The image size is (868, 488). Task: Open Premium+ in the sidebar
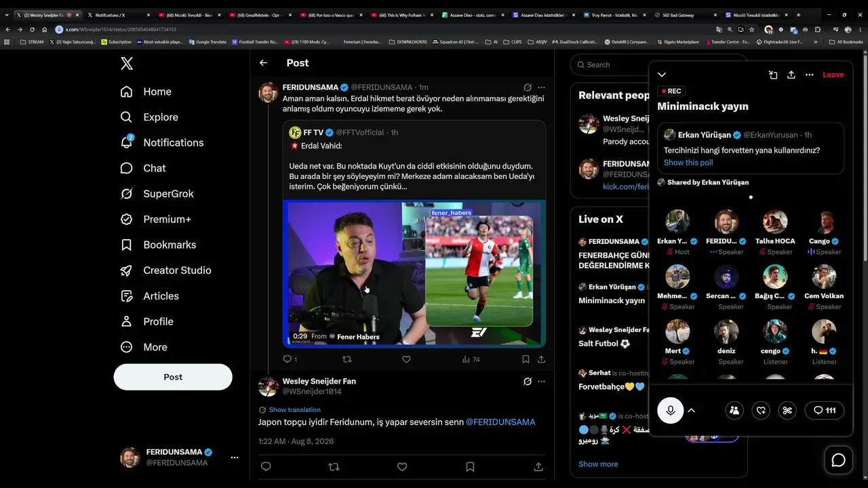(155, 219)
